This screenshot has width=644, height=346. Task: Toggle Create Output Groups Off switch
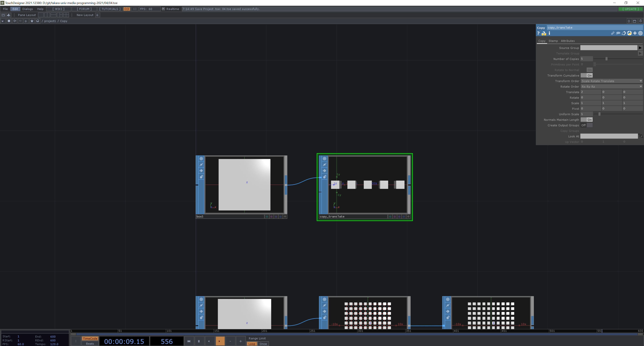click(586, 125)
